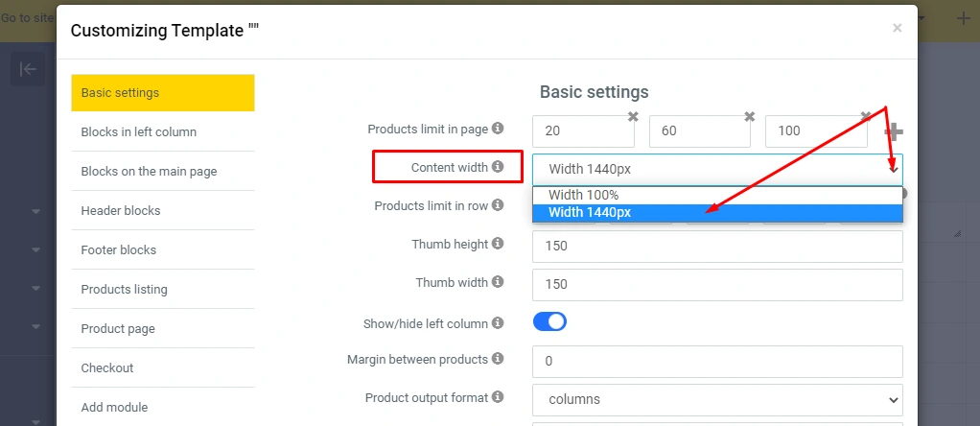This screenshot has width=980, height=426.
Task: Click info icon beside Thumb height
Action: pyautogui.click(x=498, y=244)
